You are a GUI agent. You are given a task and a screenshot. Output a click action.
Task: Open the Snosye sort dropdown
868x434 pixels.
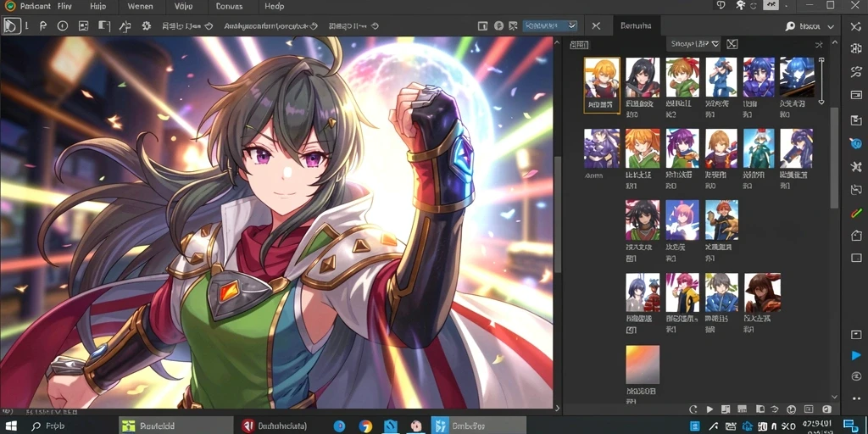point(693,44)
